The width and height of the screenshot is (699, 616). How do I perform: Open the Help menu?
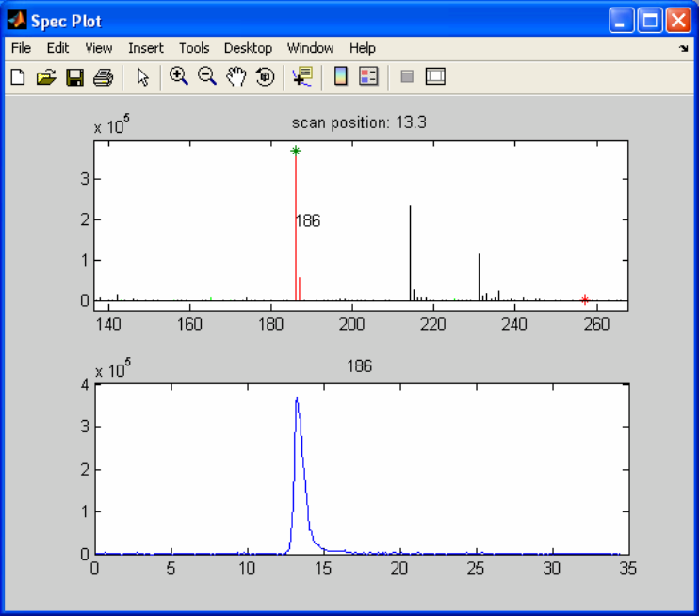[x=362, y=48]
